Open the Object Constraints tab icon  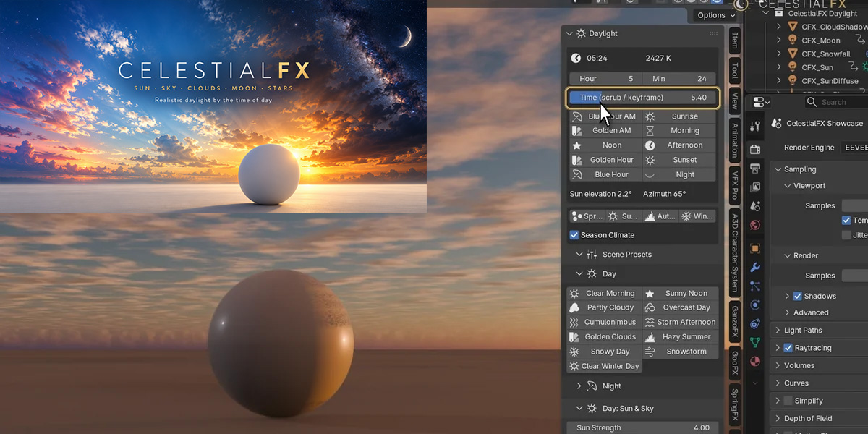[x=755, y=323]
